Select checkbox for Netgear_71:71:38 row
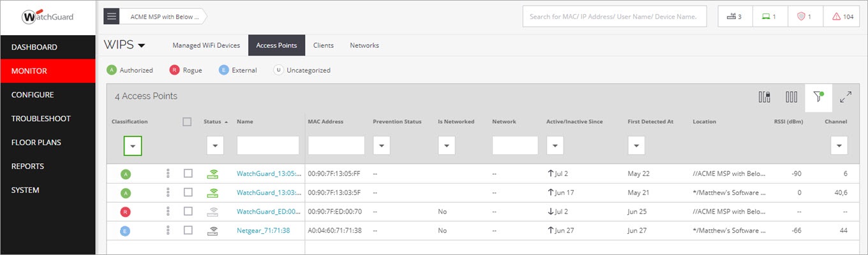The height and width of the screenshot is (255, 868). (x=188, y=230)
